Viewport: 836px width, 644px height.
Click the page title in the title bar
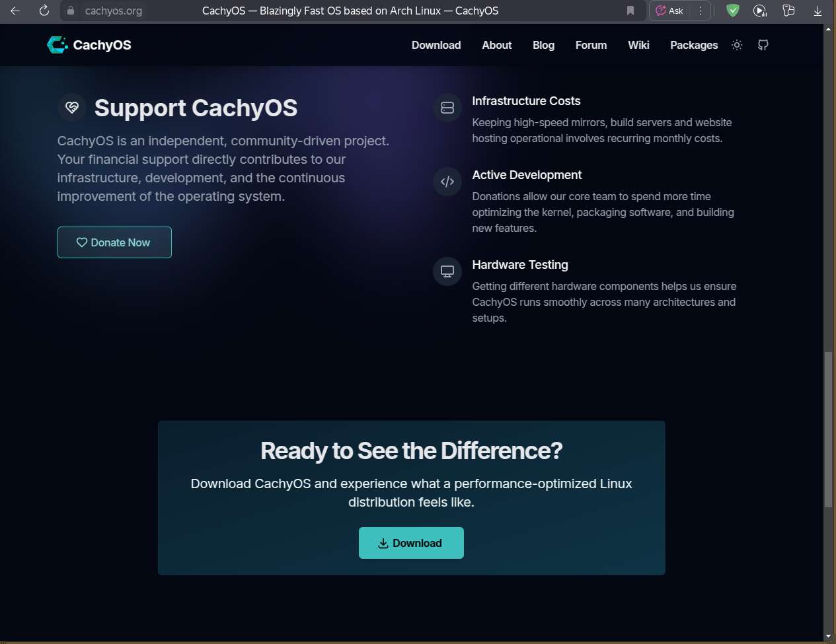(350, 11)
